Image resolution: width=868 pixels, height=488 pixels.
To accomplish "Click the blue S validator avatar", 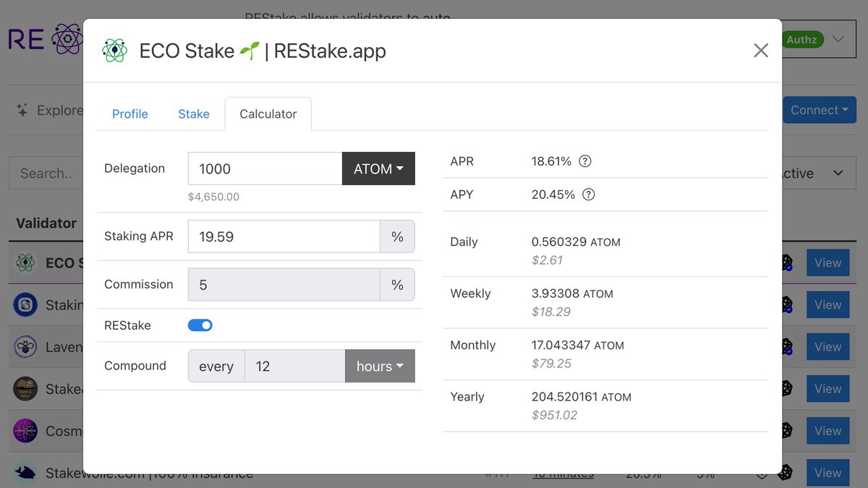I will pyautogui.click(x=25, y=304).
